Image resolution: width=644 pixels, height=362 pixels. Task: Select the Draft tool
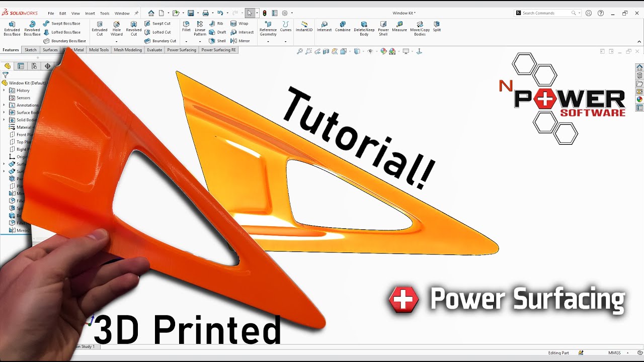tap(218, 32)
